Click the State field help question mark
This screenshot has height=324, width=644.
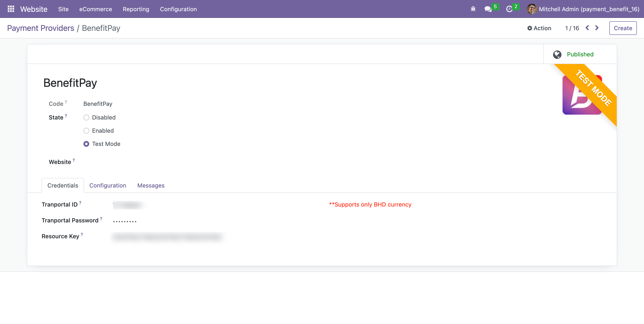(x=66, y=116)
